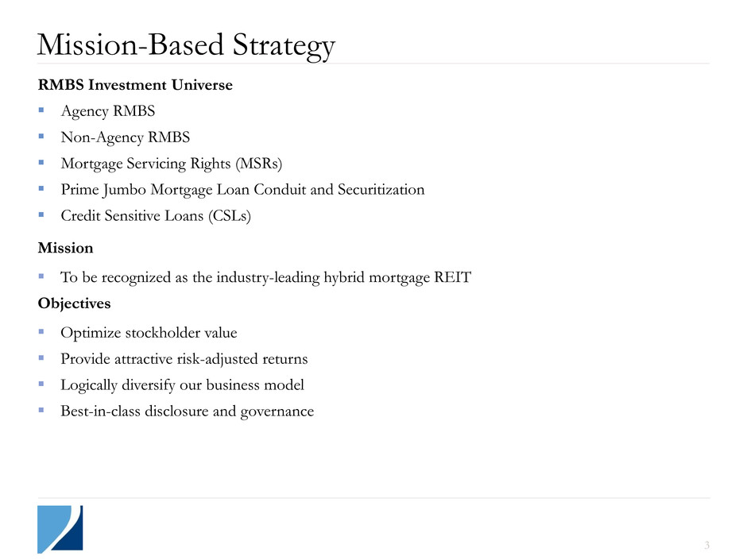Click the slide page number 3
This screenshot has width=747, height=560.
(706, 545)
